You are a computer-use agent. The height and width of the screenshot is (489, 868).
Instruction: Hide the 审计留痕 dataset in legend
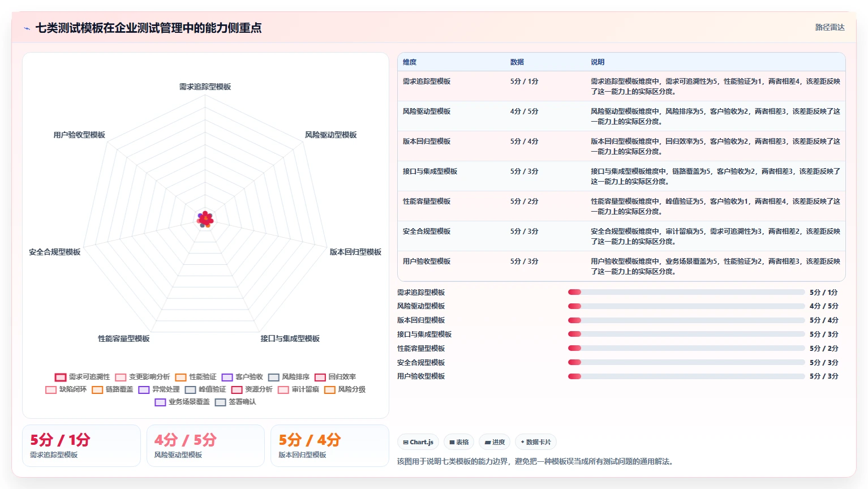coord(298,389)
